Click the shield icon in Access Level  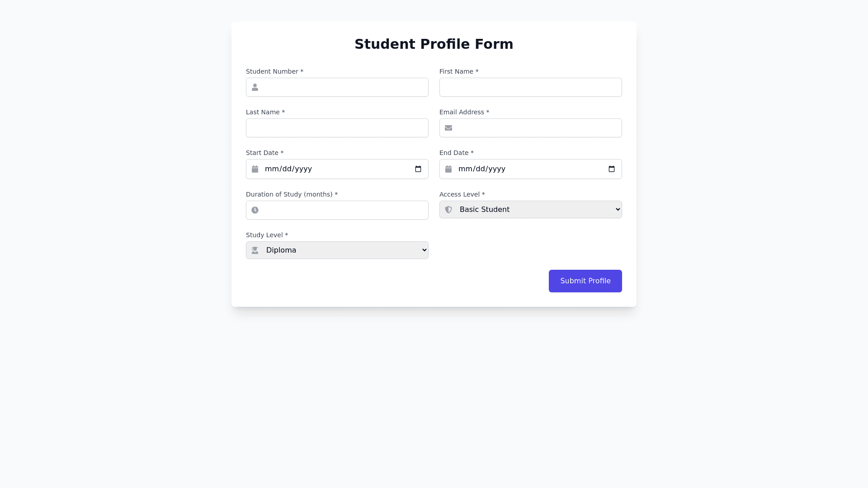pyautogui.click(x=448, y=210)
